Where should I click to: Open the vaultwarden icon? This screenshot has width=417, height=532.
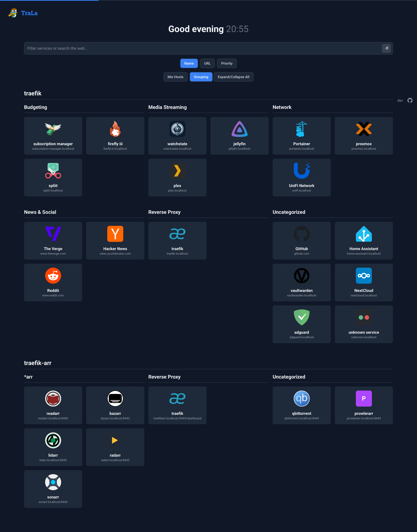[x=301, y=276]
